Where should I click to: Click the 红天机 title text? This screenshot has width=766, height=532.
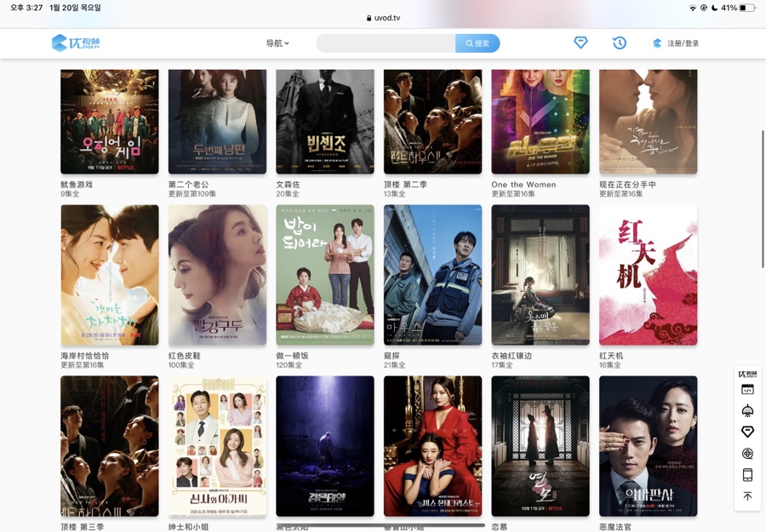[611, 356]
